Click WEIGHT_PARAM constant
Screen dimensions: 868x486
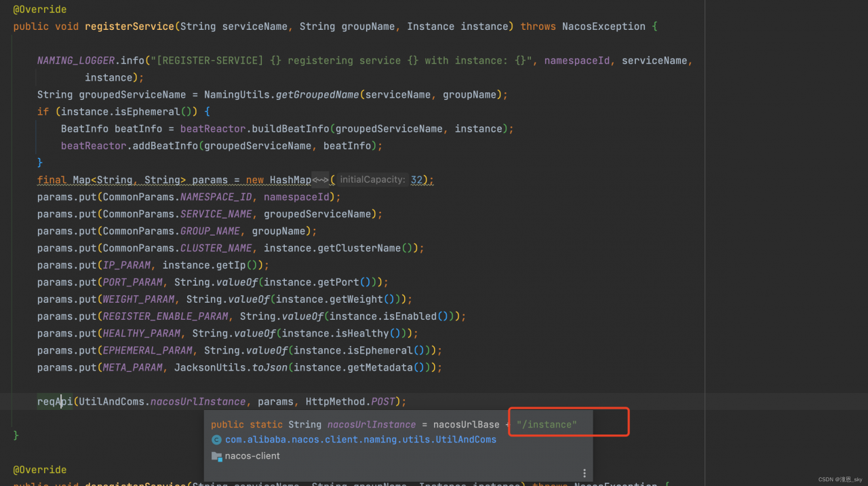pyautogui.click(x=139, y=299)
